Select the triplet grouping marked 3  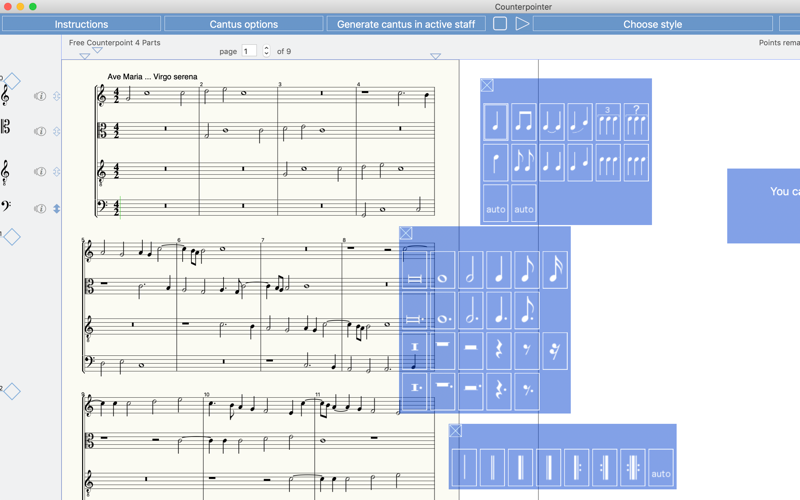tap(608, 122)
